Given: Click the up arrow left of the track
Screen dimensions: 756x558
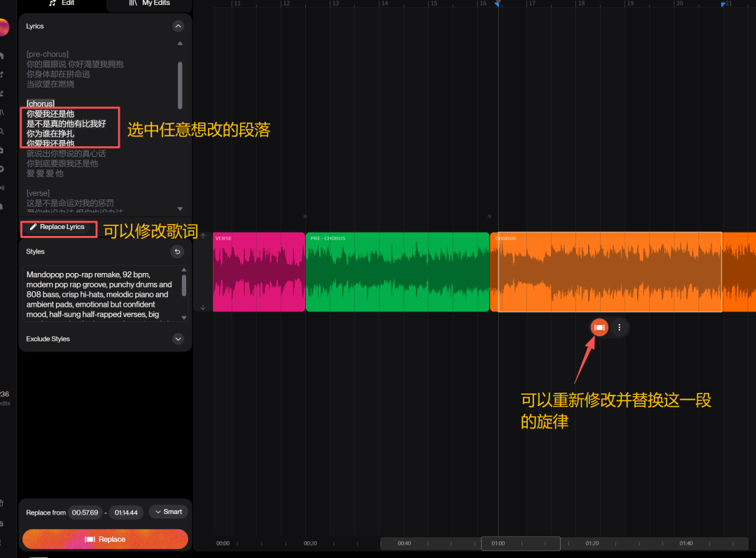Looking at the screenshot, I should point(203,236).
